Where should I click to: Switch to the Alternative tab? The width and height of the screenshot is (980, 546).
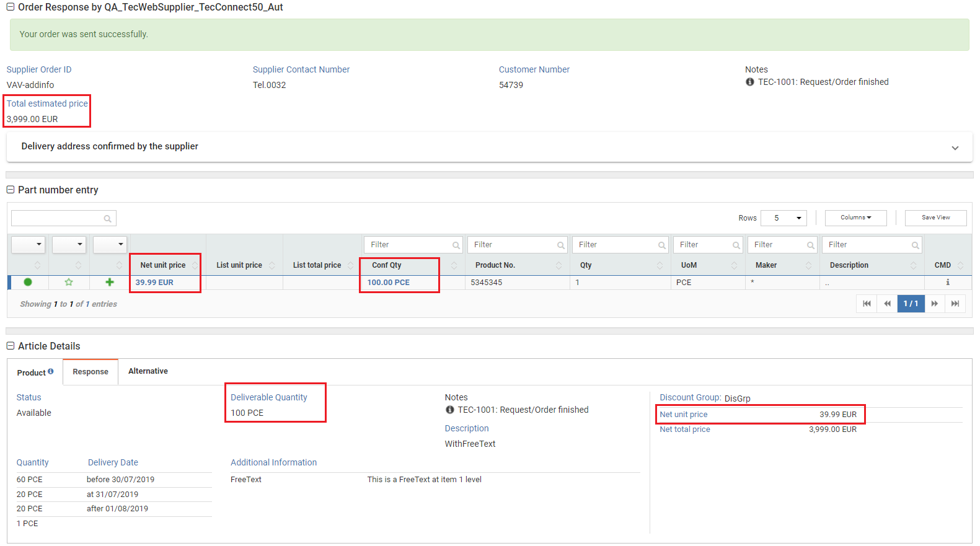click(148, 371)
